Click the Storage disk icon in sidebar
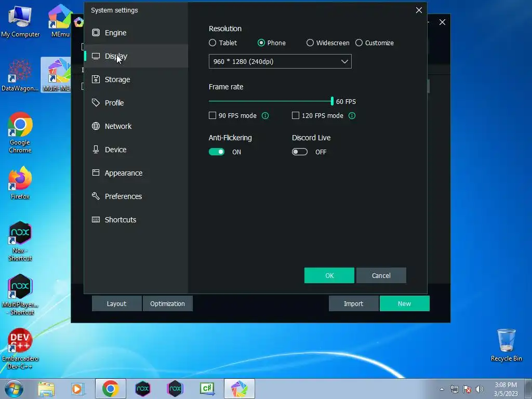 pos(96,79)
